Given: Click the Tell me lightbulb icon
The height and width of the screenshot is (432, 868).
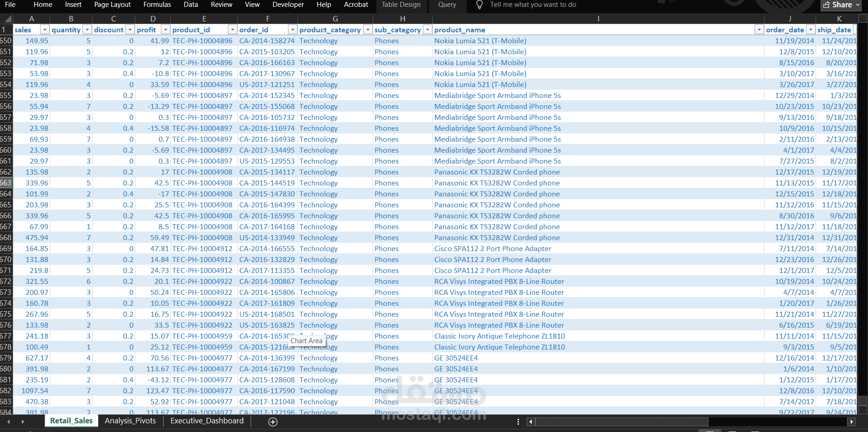Looking at the screenshot, I should click(479, 5).
